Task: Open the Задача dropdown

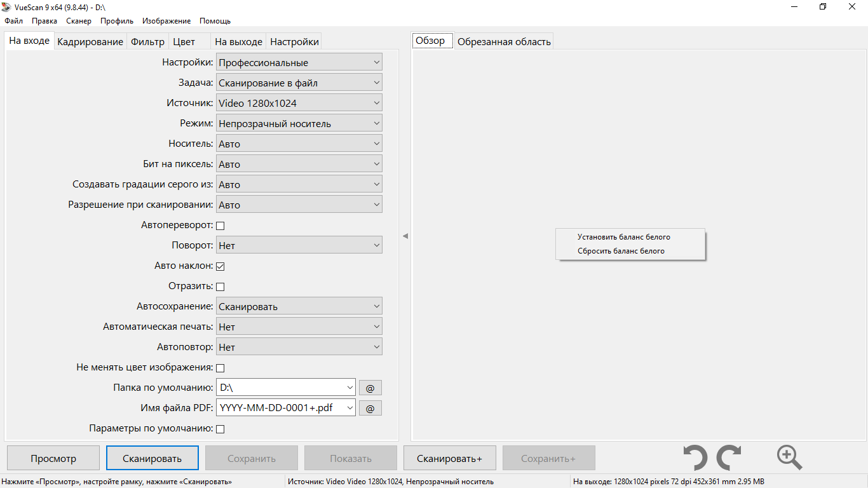Action: [x=299, y=83]
